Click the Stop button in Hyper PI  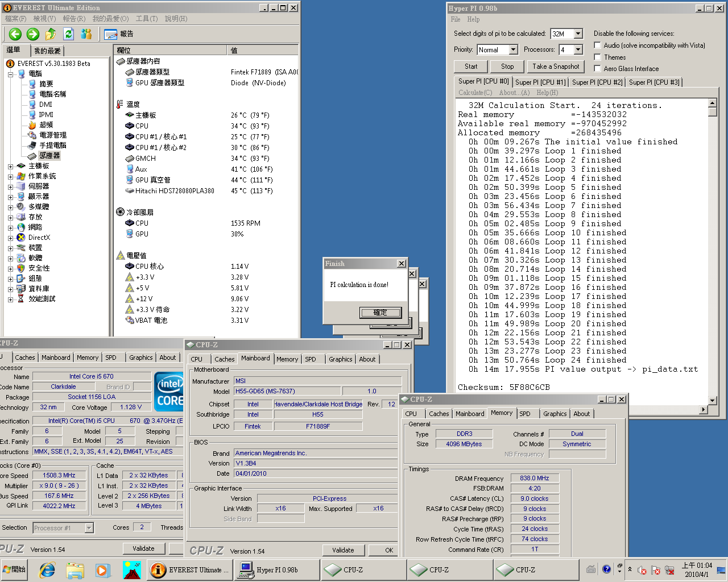pyautogui.click(x=507, y=66)
